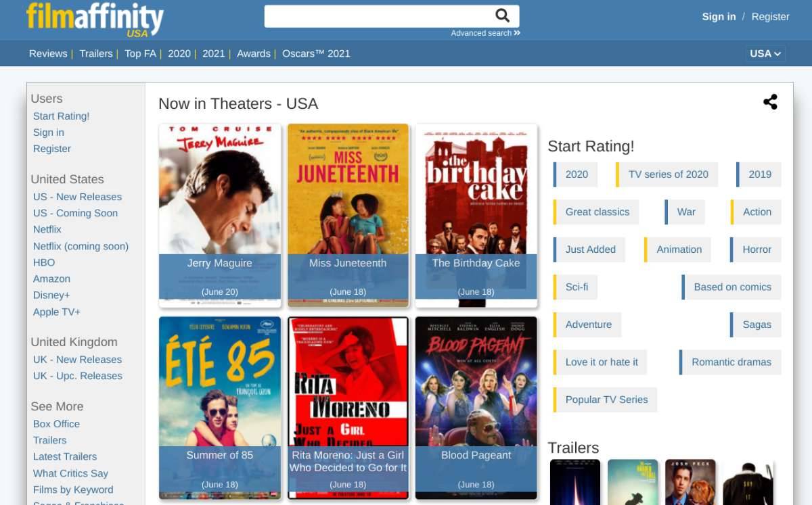Open UK - New Releases
812x505 pixels.
[x=77, y=360]
